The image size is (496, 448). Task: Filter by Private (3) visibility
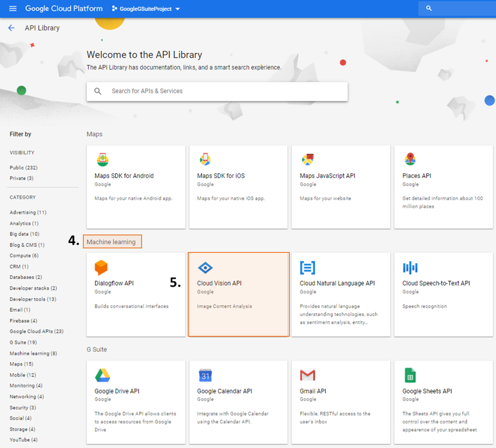(22, 178)
